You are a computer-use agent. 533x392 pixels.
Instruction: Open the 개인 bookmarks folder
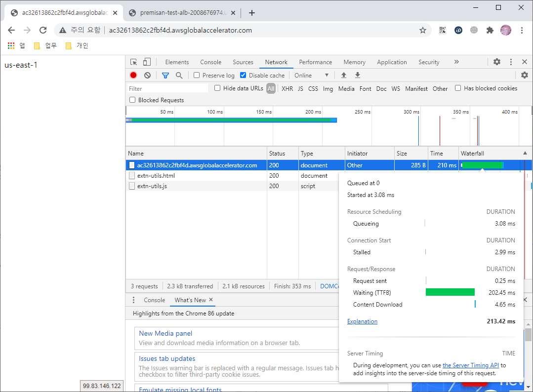pos(77,45)
